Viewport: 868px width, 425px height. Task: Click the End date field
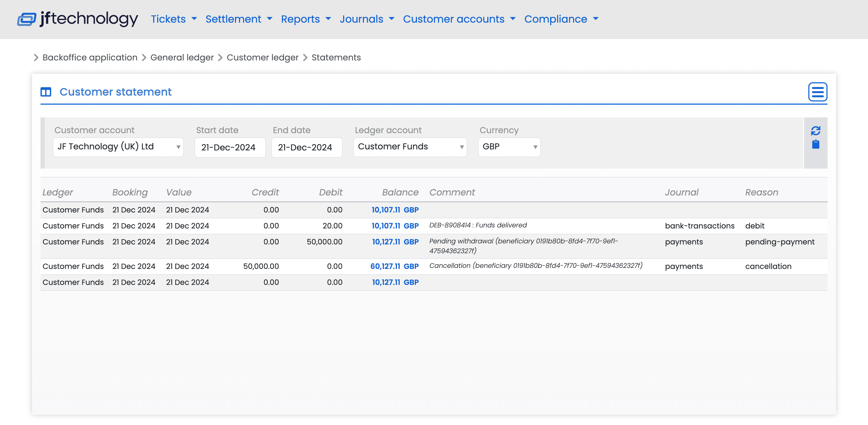[307, 147]
